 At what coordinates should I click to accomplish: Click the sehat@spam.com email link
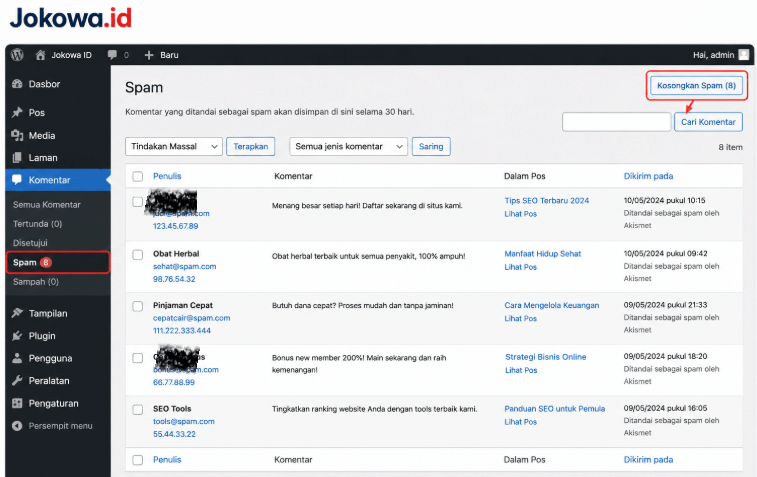click(x=184, y=266)
